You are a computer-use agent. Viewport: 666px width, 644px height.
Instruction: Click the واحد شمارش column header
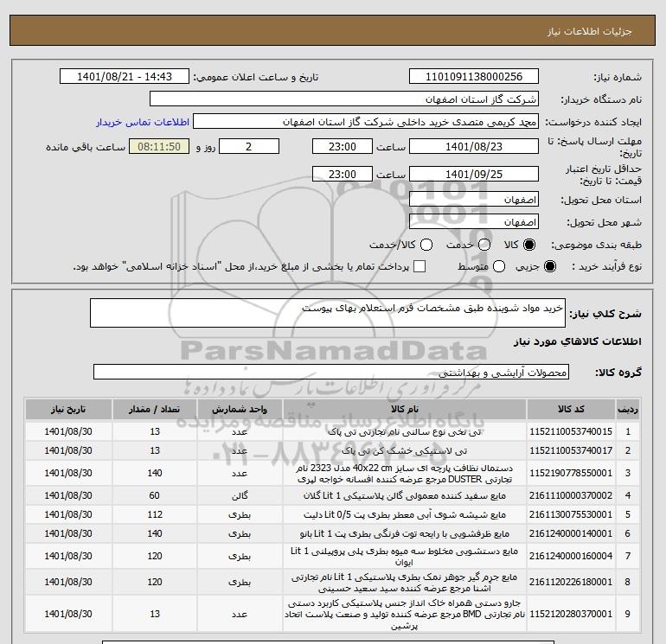[240, 409]
